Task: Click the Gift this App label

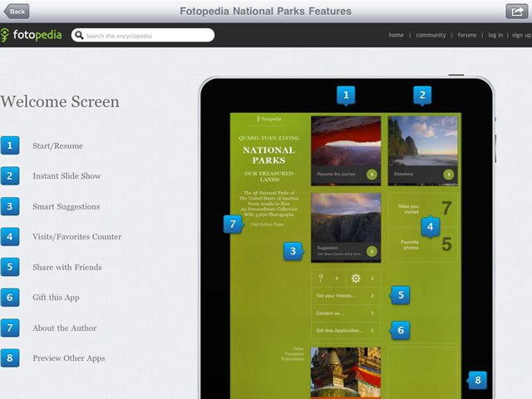Action: [x=56, y=298]
